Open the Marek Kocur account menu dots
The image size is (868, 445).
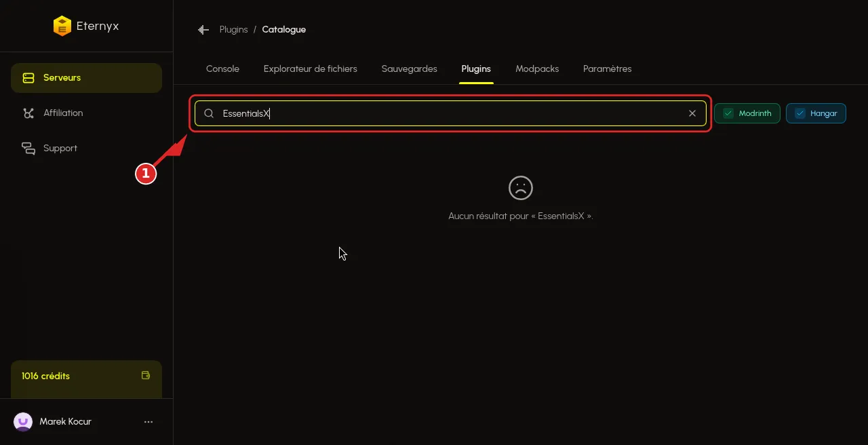[149, 422]
